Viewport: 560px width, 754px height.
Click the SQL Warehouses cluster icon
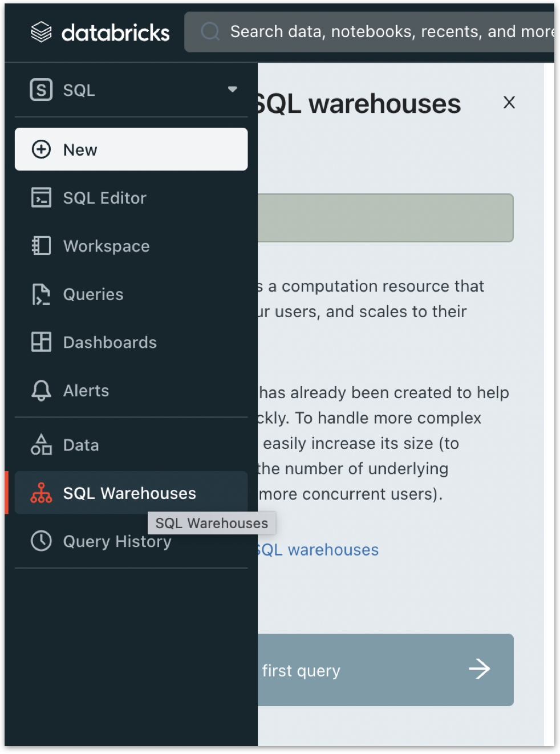click(41, 493)
